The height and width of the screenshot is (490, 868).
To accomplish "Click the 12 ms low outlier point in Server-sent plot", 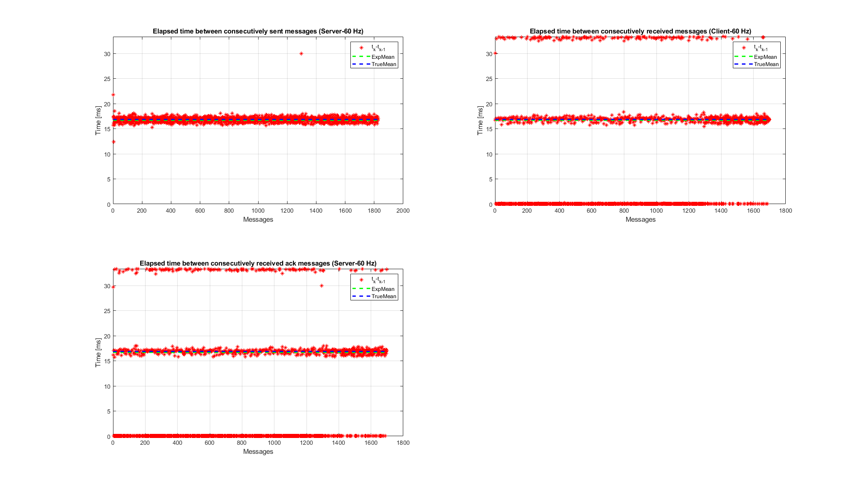I will (x=113, y=142).
